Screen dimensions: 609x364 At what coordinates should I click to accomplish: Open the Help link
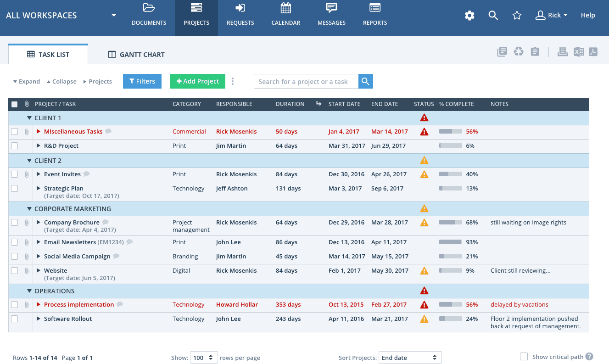pyautogui.click(x=588, y=16)
